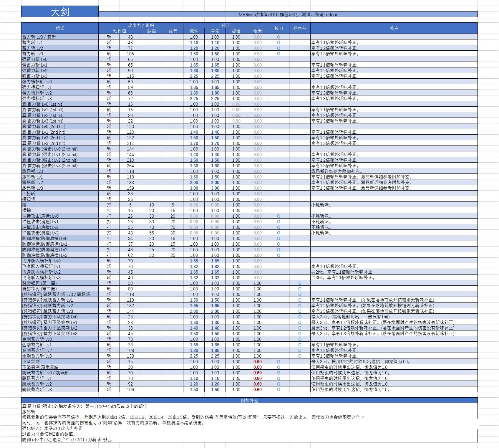Select the 下坠突刺 落地完结 move cell
This screenshot has height=448, width=499.
pos(60,367)
